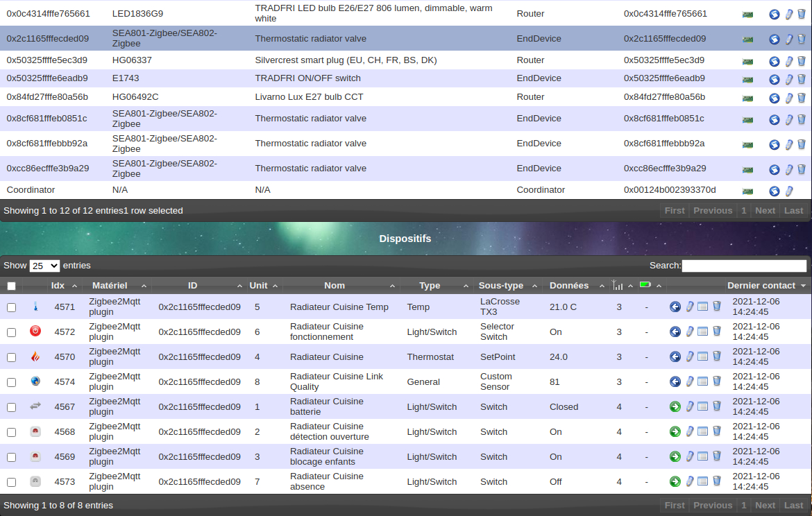812x516 pixels.
Task: Click green arrow for Radiateur Cuisine batterie
Action: click(x=675, y=406)
